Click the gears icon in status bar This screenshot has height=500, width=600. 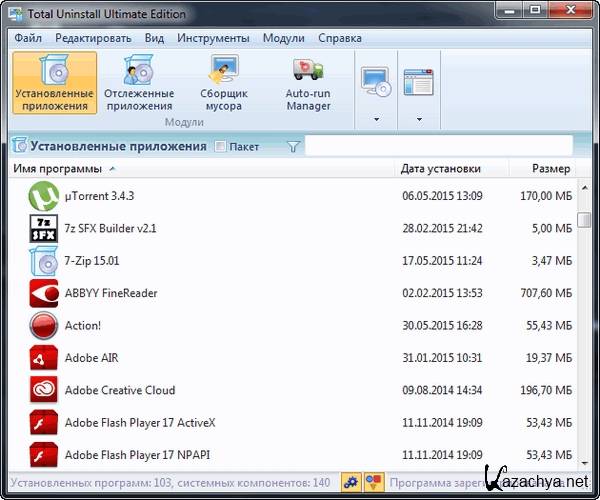point(351,481)
